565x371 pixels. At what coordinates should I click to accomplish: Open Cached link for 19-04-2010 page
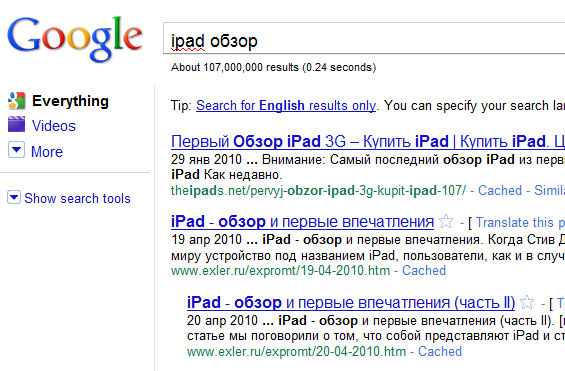click(x=424, y=270)
